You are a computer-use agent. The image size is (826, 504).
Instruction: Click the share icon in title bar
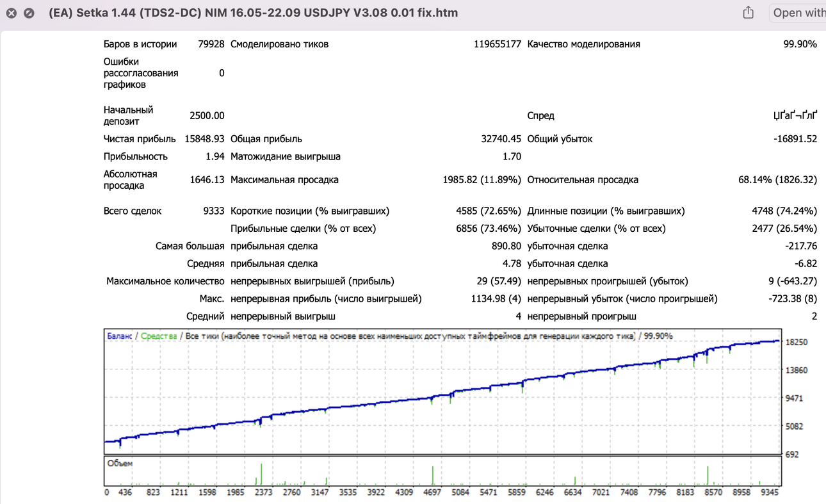(748, 13)
